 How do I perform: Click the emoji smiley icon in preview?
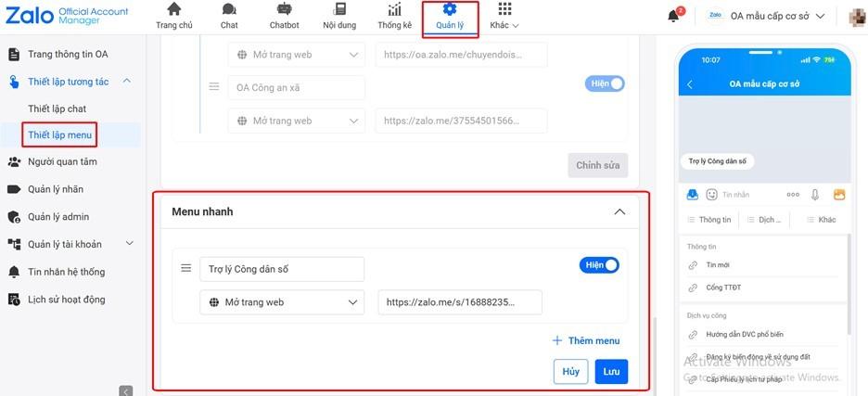[x=711, y=195]
